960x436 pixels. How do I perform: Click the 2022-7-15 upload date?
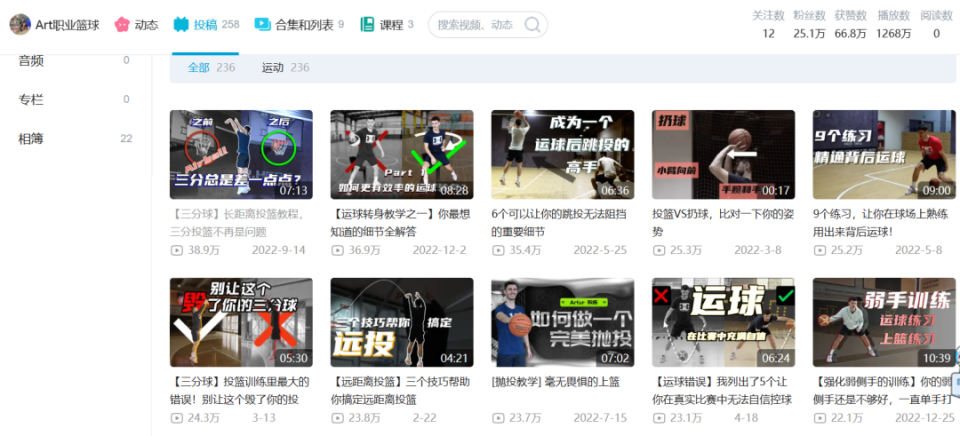tap(600, 418)
